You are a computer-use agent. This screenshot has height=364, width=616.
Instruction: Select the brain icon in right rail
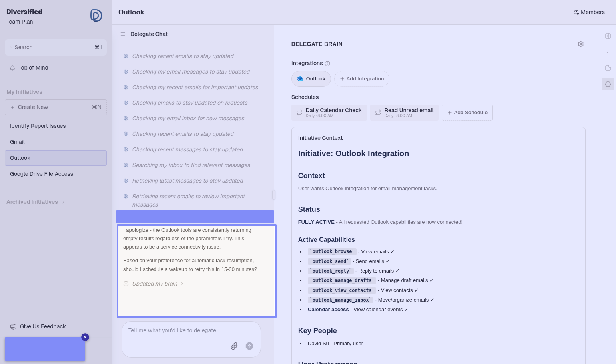(x=608, y=84)
